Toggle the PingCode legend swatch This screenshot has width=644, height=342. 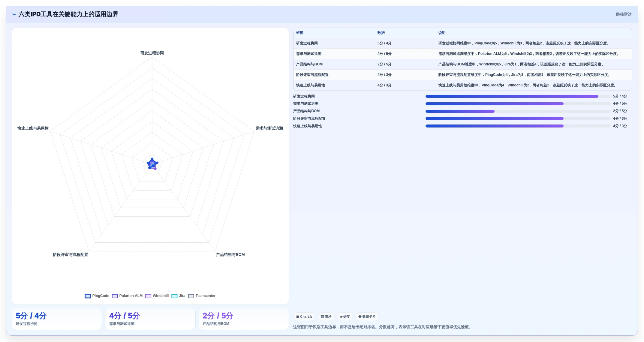88,296
